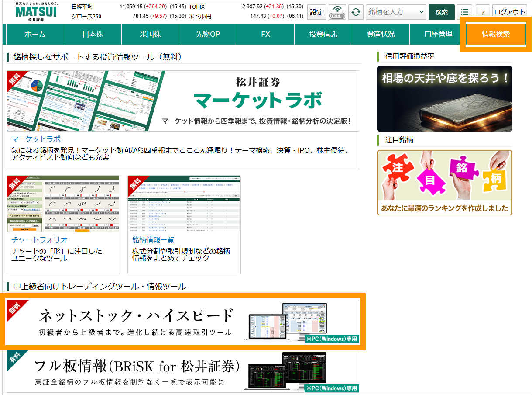Click the ネットストック・ハイスピード banner

[183, 322]
